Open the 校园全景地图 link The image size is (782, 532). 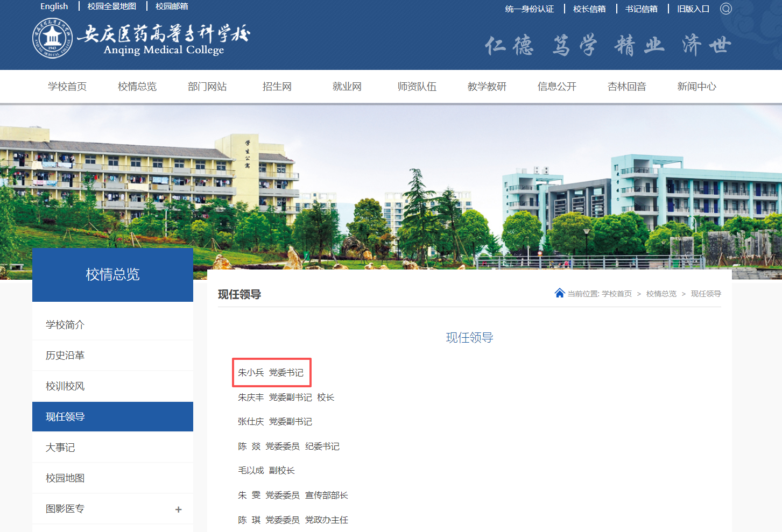112,6
